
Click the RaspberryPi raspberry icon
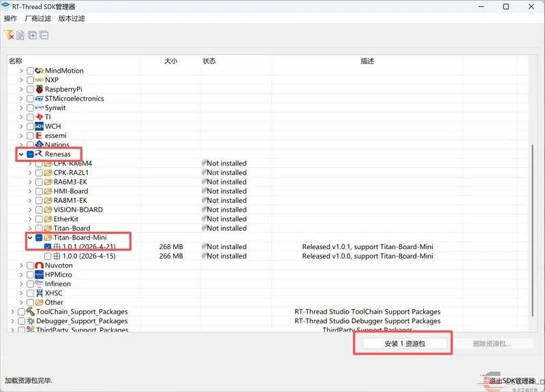click(40, 89)
